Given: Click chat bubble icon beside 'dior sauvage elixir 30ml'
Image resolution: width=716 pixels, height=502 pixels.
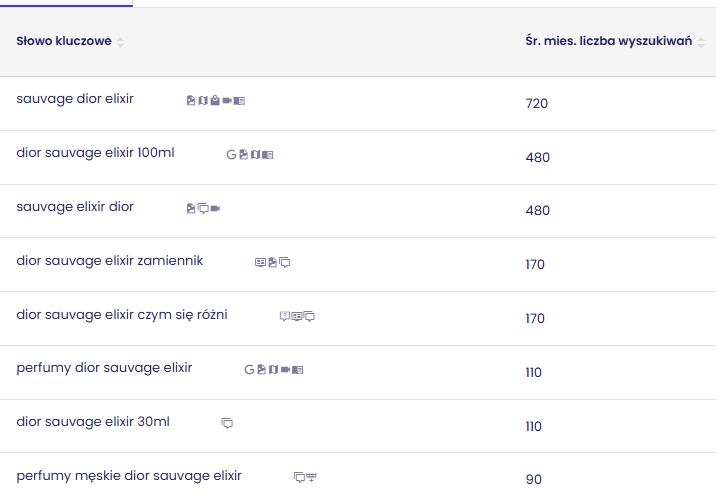Looking at the screenshot, I should pos(227,424).
